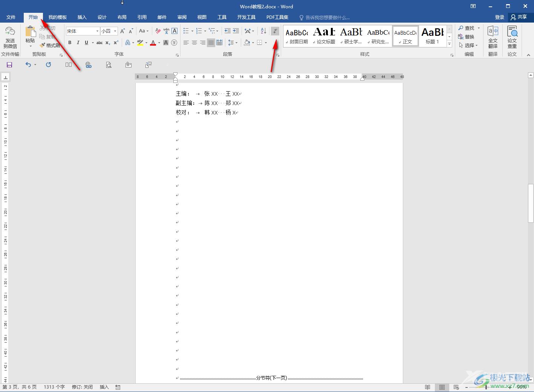Increase font size with grow font icon
This screenshot has height=392, width=534.
[x=122, y=31]
